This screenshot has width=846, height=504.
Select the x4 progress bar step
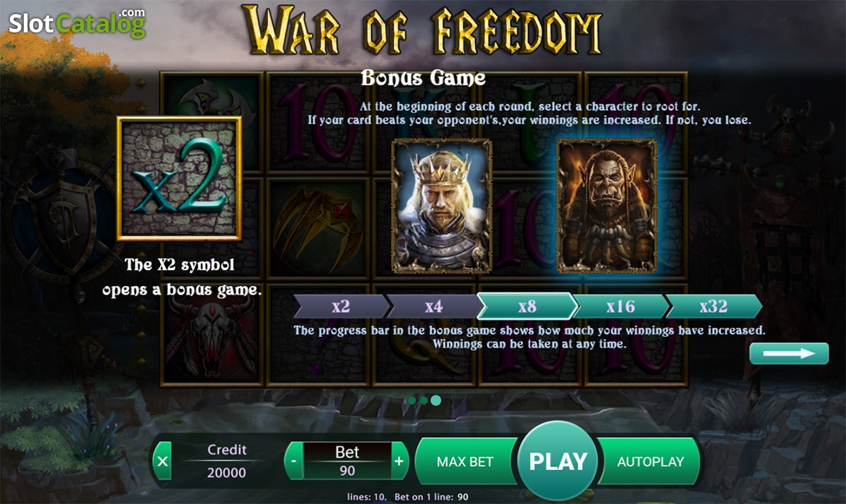(x=433, y=307)
